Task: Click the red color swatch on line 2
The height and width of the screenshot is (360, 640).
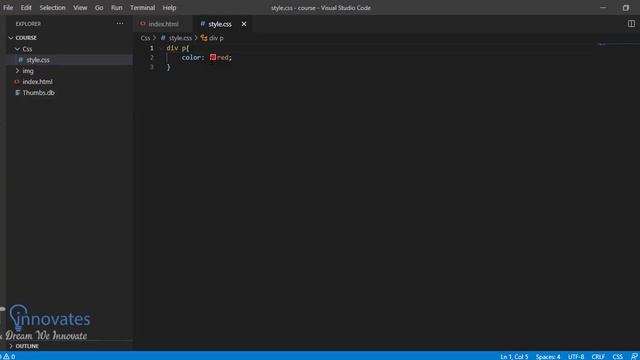Action: [213, 58]
